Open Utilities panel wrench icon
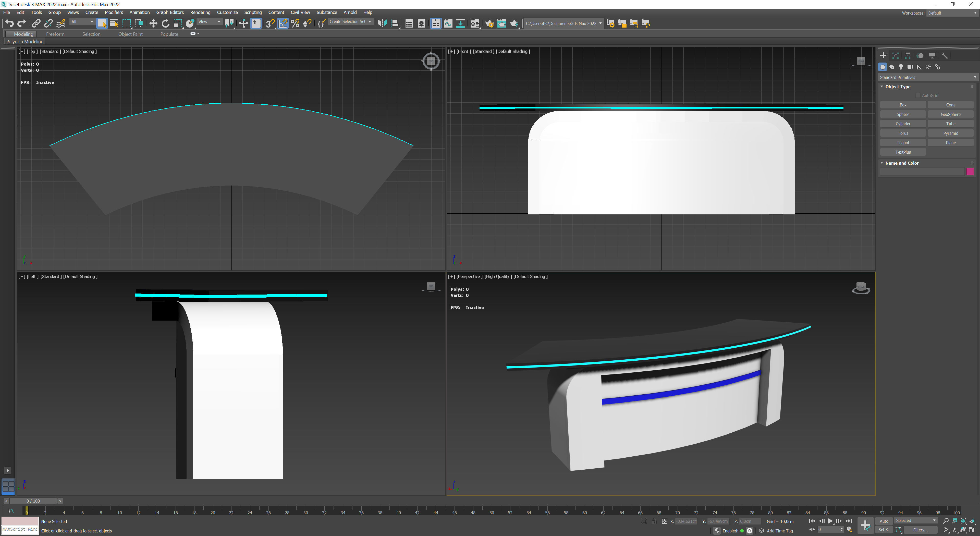The image size is (980, 536). point(944,56)
